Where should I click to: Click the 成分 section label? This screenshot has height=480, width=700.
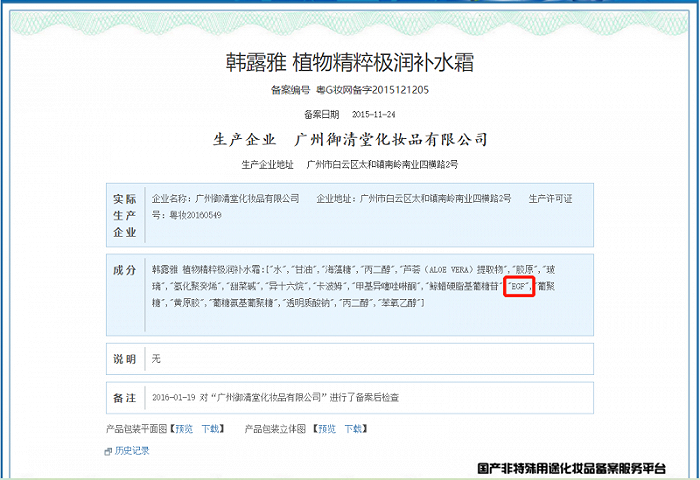(125, 270)
